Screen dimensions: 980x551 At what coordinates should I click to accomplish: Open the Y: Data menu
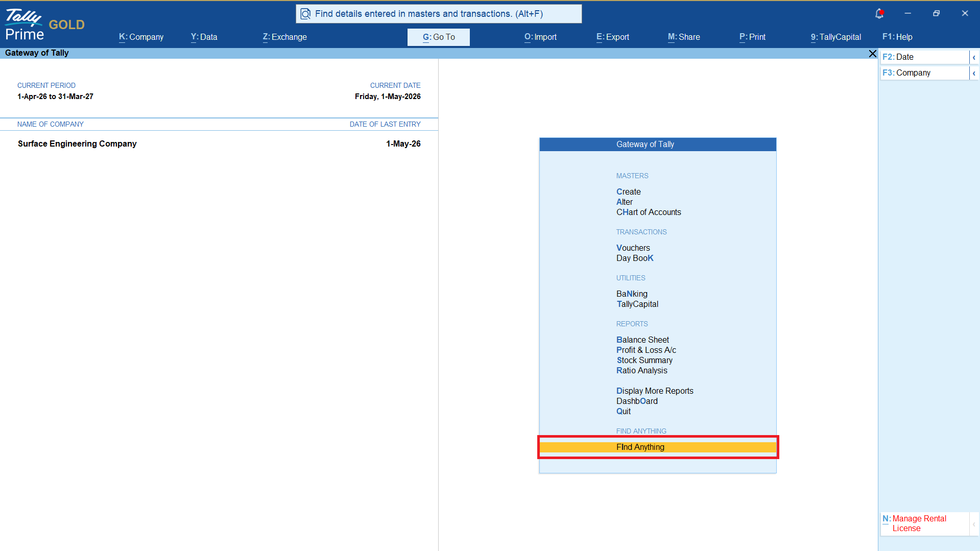204,37
